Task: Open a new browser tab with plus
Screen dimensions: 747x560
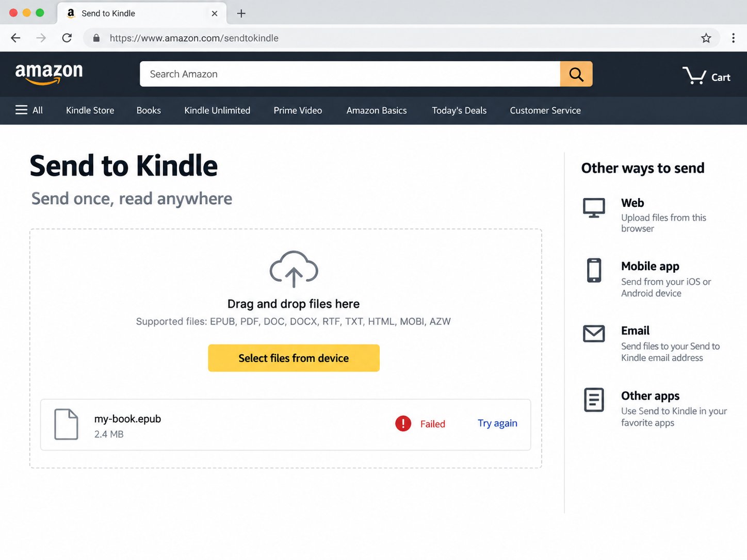Action: pos(241,13)
